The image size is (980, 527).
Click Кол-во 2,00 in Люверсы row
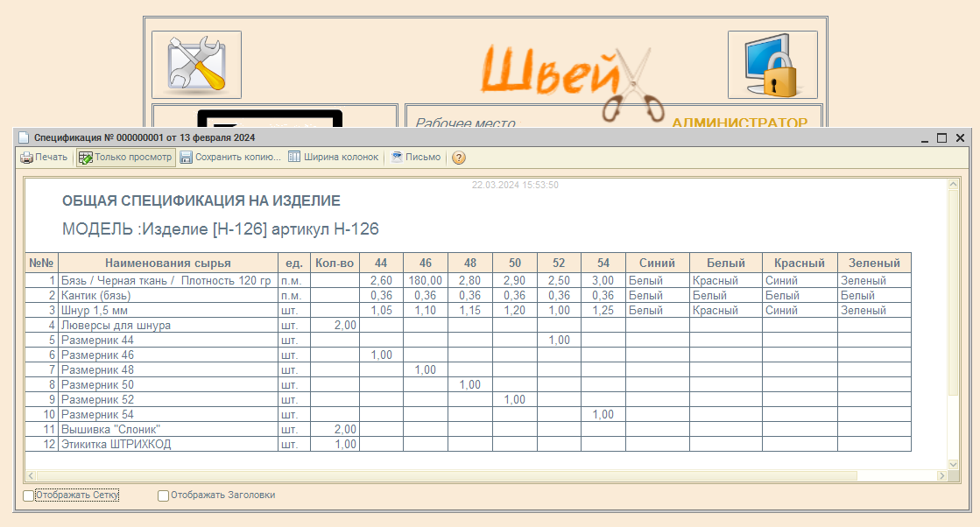click(x=335, y=326)
